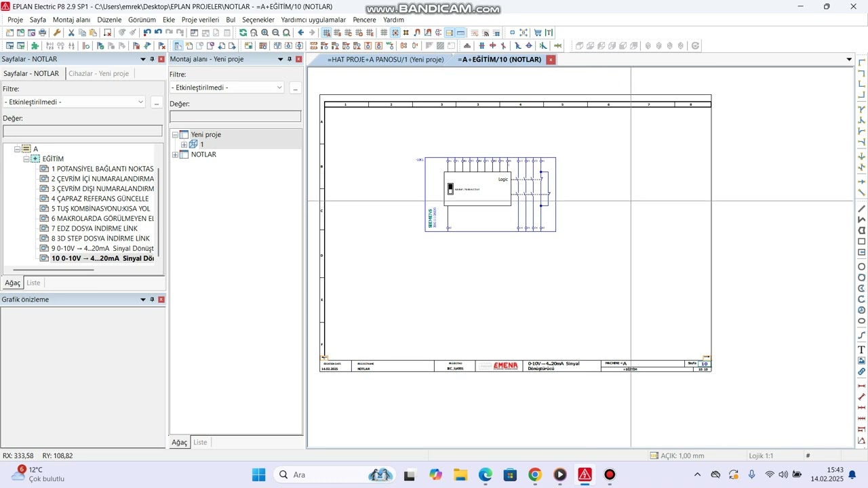The height and width of the screenshot is (488, 868).
Task: Select top-right angle connection symbol
Action: (862, 74)
